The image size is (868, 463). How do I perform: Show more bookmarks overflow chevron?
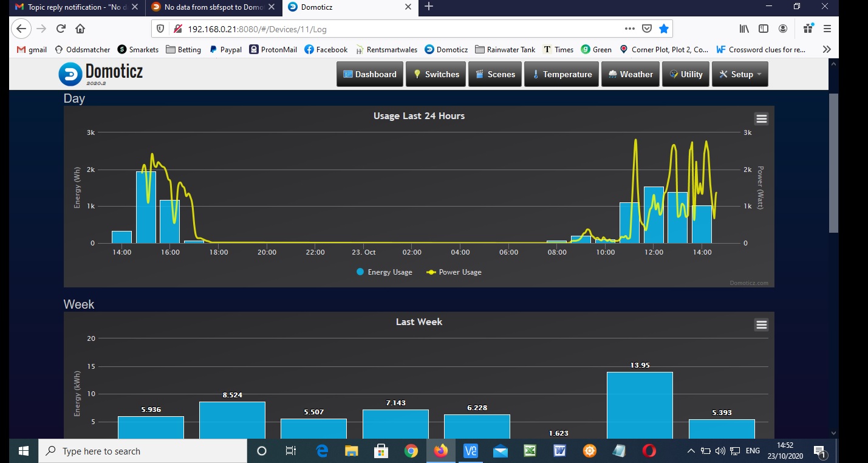click(827, 50)
